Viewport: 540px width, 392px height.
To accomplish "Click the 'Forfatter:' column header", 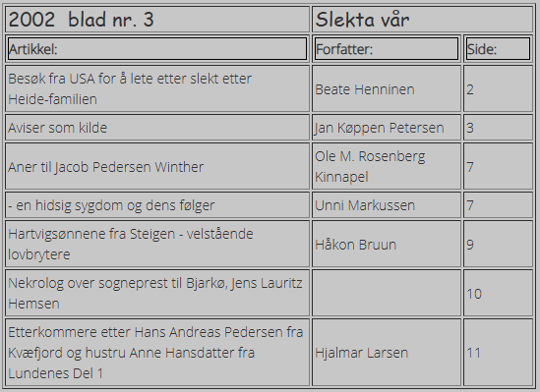I will click(387, 49).
